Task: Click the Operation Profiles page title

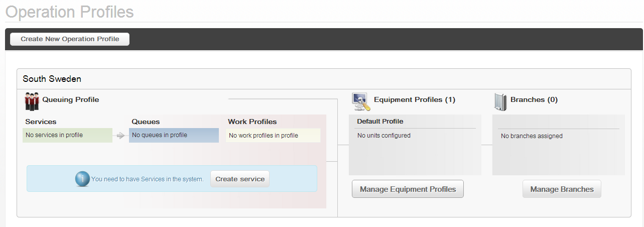Action: [69, 11]
